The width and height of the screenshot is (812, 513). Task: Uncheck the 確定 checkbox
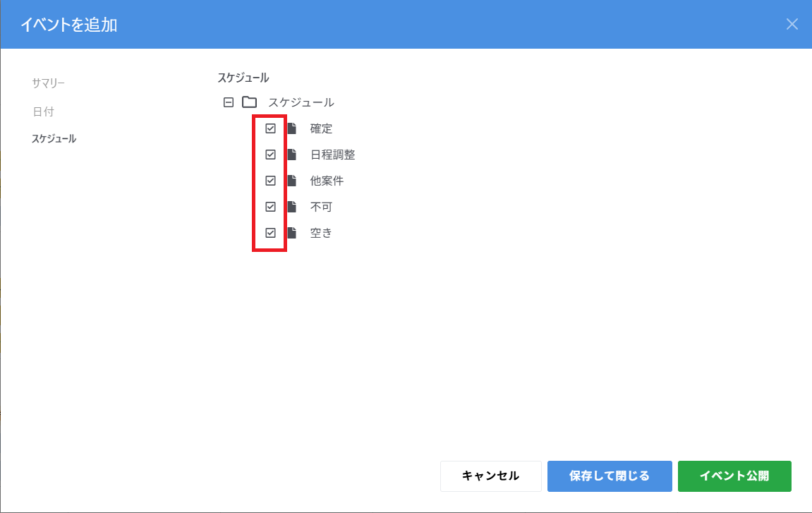[270, 128]
